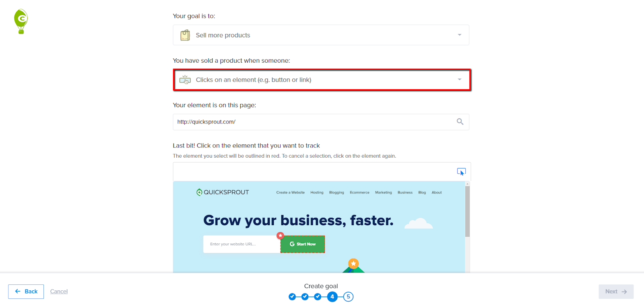
Task: Click the shopping bag icon in goal field
Action: coord(185,35)
